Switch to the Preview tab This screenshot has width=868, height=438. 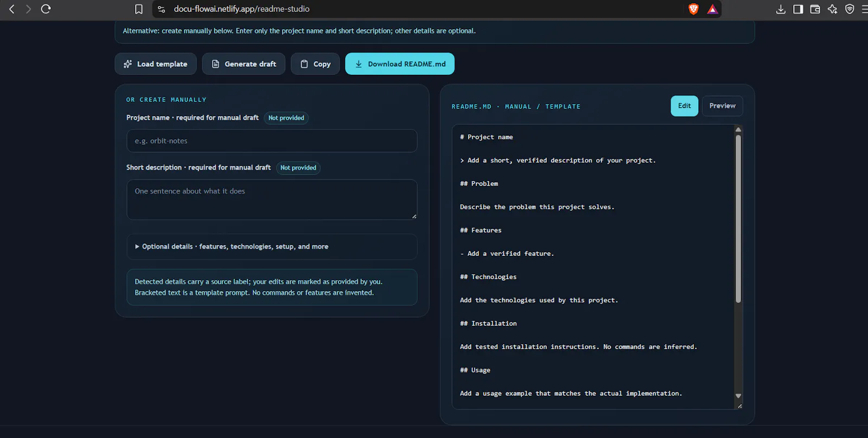[x=723, y=106]
